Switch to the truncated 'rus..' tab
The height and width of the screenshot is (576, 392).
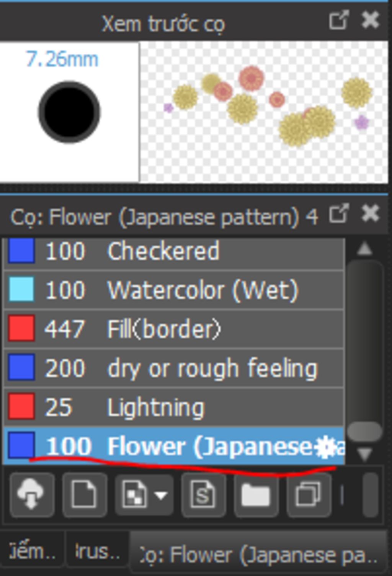tap(98, 552)
